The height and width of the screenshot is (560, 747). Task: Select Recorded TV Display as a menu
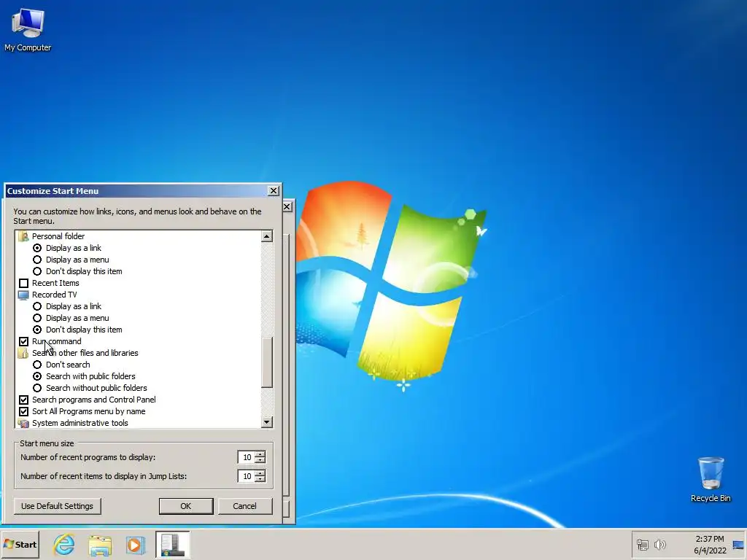coord(37,318)
